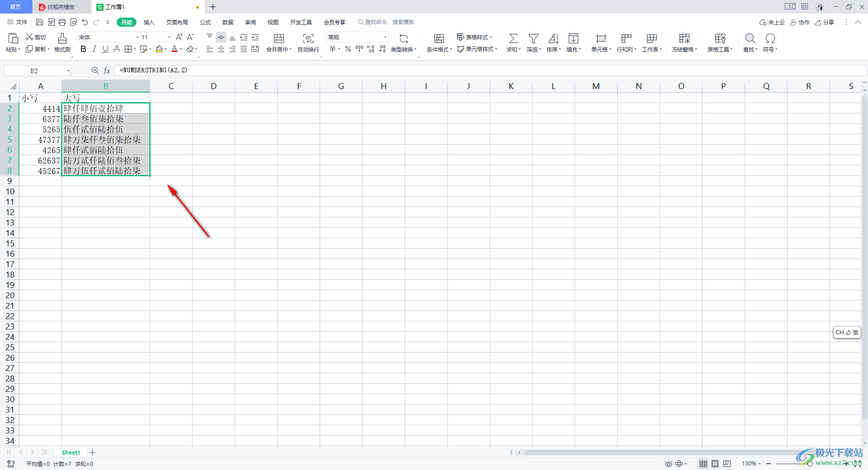
Task: Toggle align right for cells
Action: (232, 49)
